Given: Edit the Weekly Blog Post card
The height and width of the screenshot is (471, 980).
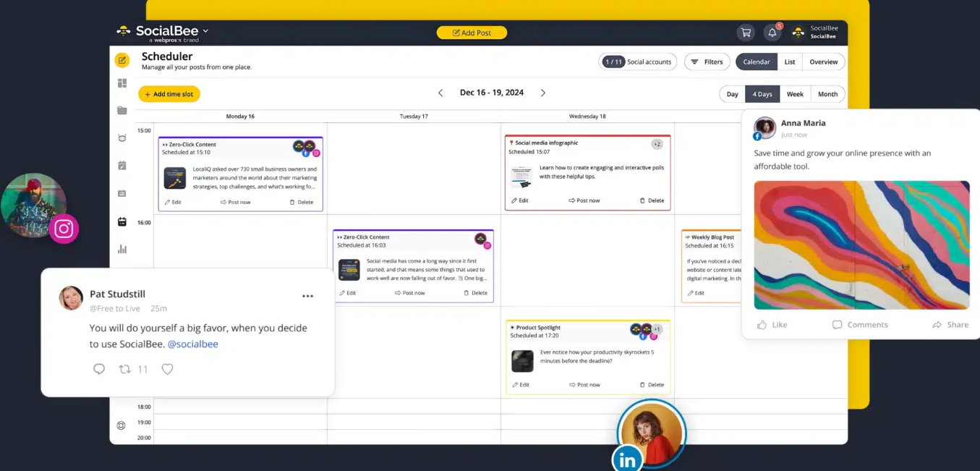Looking at the screenshot, I should coord(695,293).
